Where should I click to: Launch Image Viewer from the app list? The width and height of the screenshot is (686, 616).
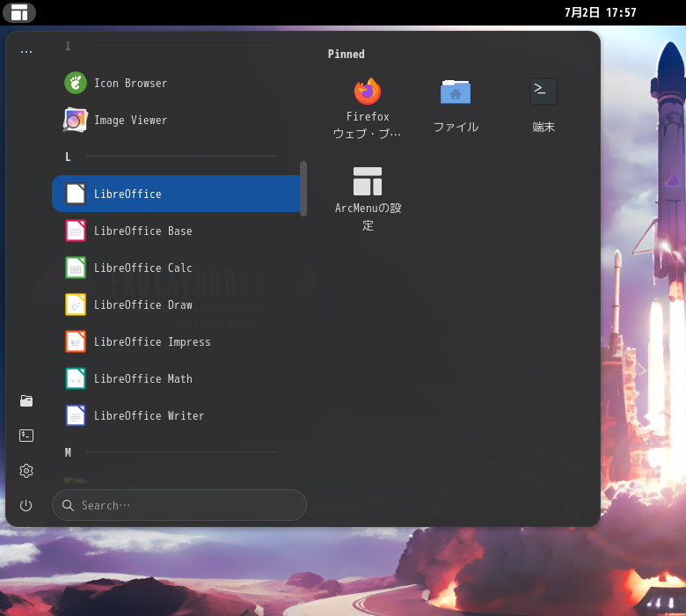click(x=176, y=120)
